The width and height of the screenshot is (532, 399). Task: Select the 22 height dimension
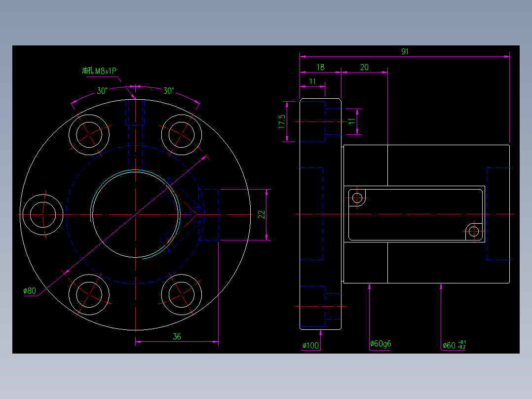(x=262, y=215)
